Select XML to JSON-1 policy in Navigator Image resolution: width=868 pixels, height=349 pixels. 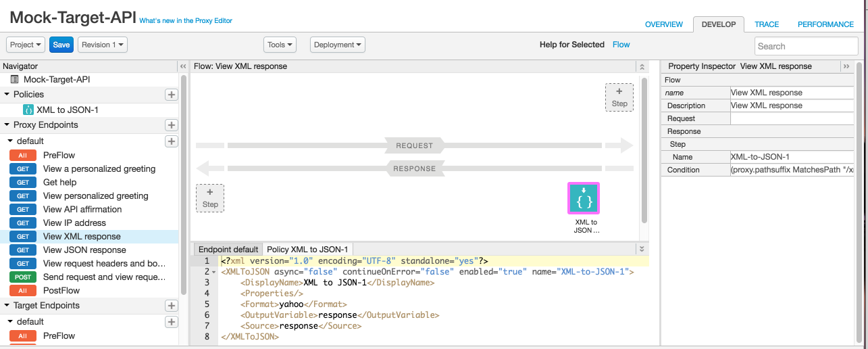coord(68,110)
